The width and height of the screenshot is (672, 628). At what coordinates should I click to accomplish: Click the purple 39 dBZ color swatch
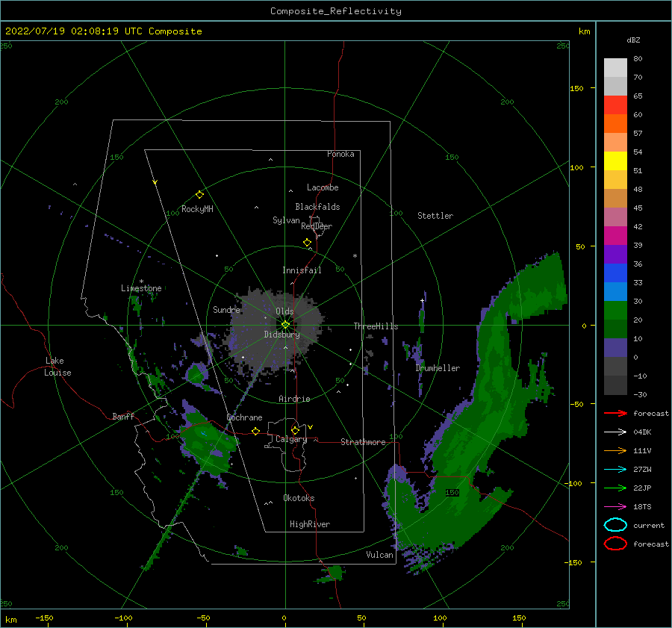point(615,255)
